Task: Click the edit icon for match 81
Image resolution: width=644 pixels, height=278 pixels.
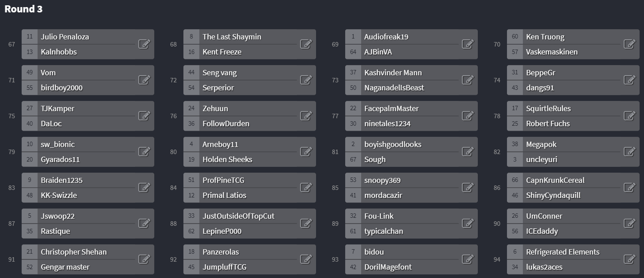Action: pyautogui.click(x=468, y=151)
